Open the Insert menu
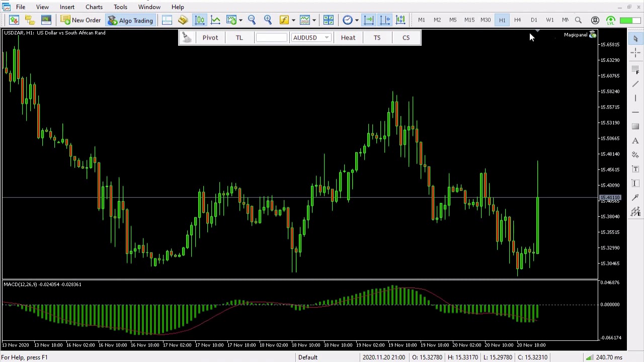644x362 pixels. click(67, 7)
